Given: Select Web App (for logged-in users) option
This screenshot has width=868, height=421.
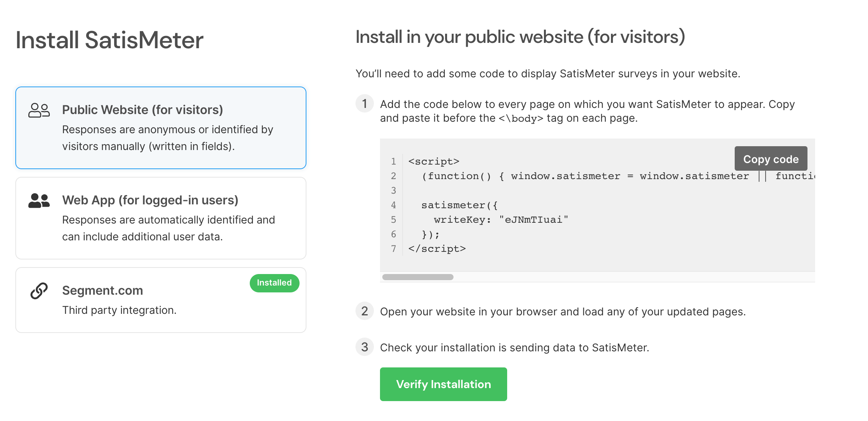Looking at the screenshot, I should pos(161,218).
